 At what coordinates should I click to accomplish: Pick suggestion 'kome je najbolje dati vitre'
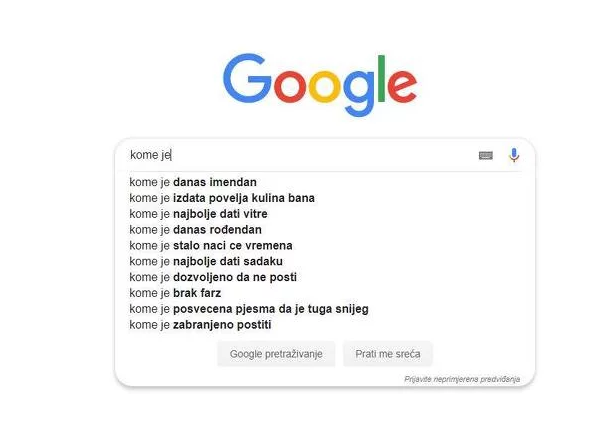click(x=198, y=214)
